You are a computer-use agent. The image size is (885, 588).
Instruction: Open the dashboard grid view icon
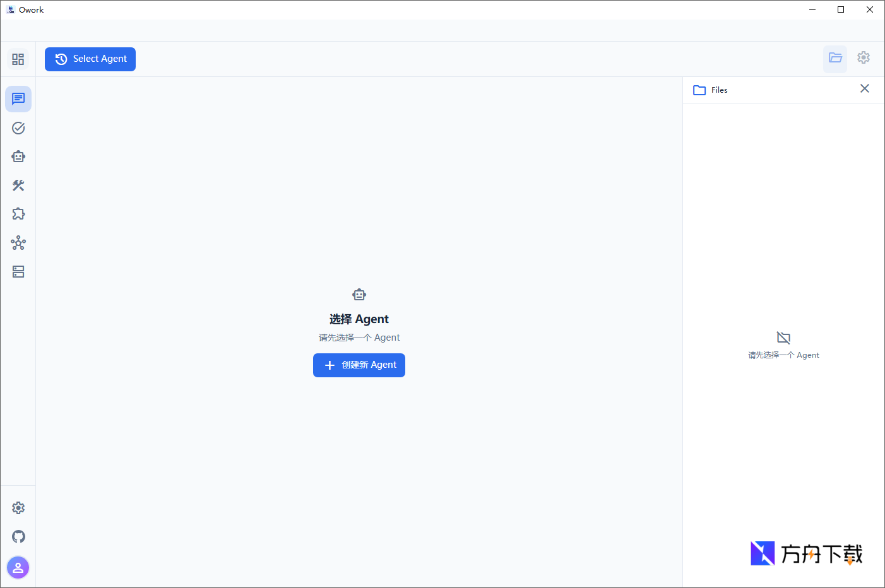[18, 59]
